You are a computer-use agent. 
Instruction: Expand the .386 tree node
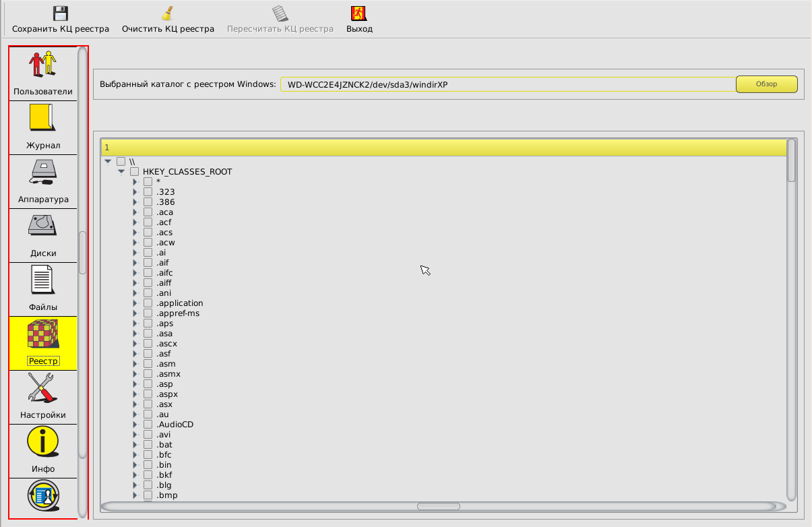135,202
